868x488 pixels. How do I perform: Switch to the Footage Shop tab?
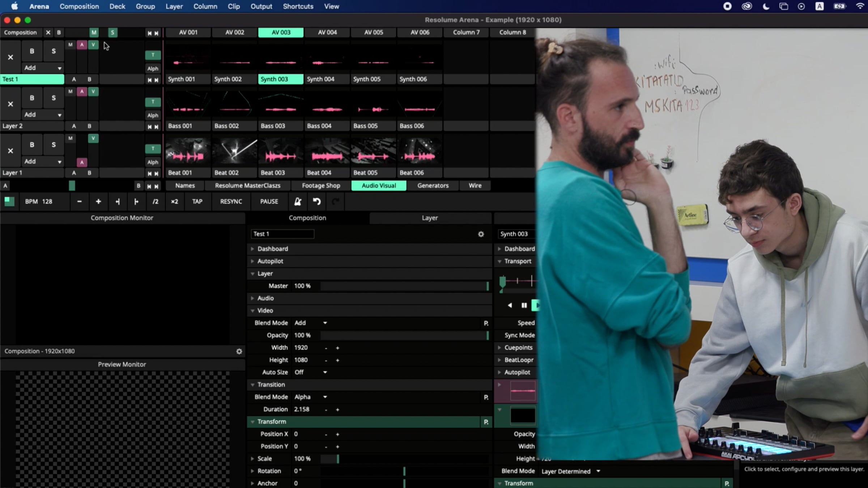(321, 185)
